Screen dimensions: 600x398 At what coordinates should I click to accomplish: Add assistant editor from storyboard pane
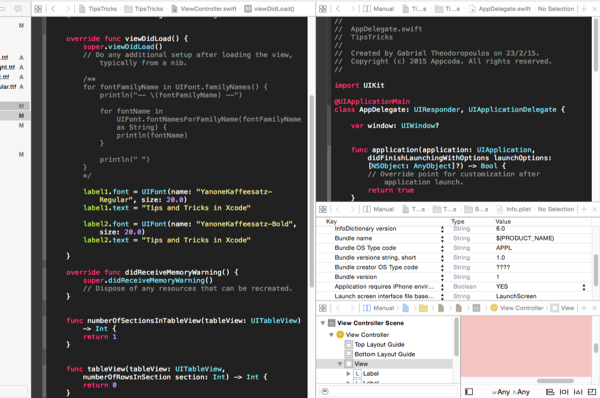[x=584, y=308]
